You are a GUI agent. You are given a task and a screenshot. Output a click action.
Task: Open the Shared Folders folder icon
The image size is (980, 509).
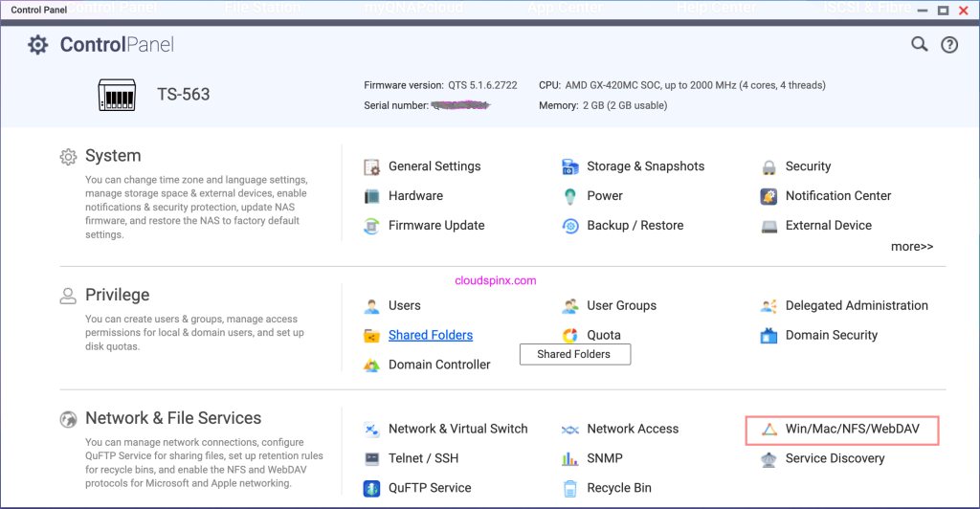(372, 336)
